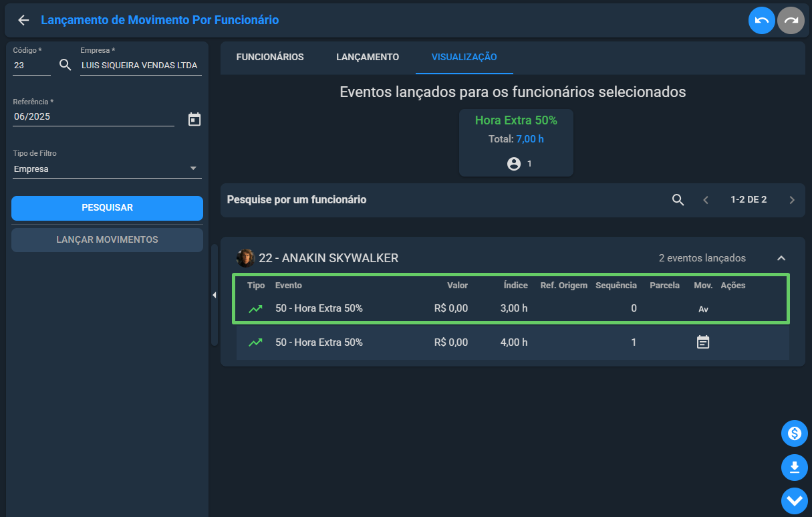Click the Evento column header
The height and width of the screenshot is (517, 812).
(289, 286)
